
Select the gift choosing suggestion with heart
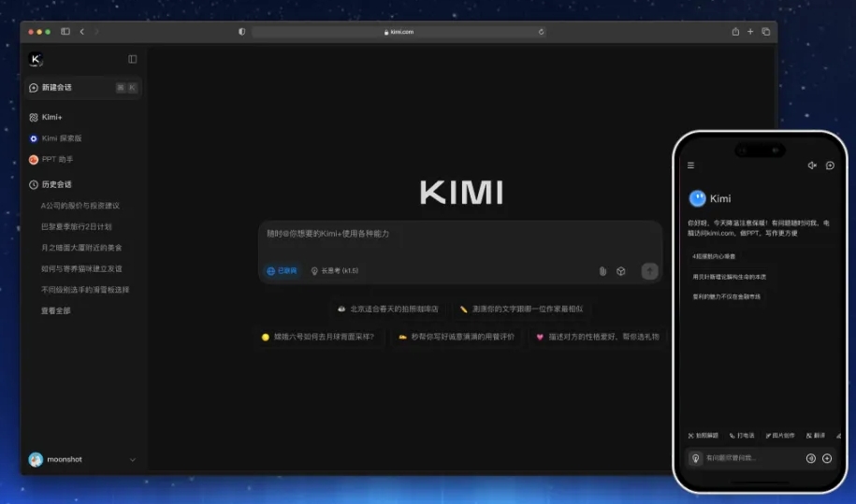click(x=597, y=337)
